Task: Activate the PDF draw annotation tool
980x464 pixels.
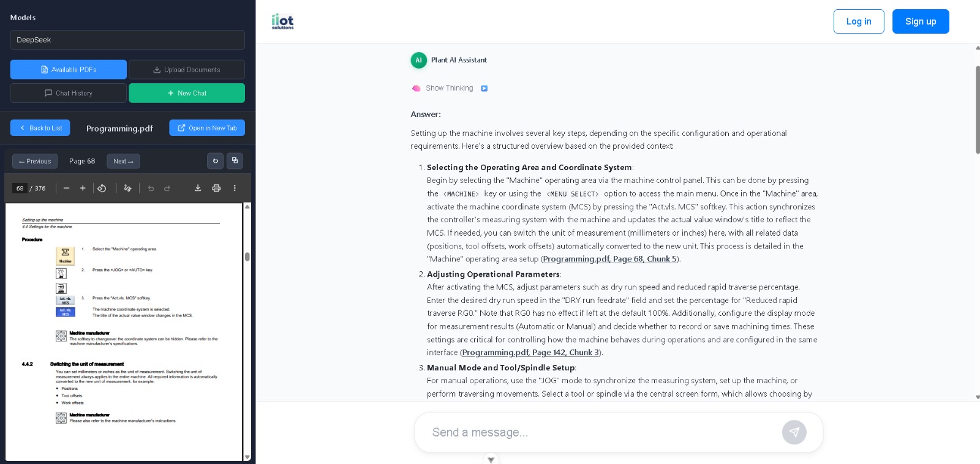Action: coord(127,189)
